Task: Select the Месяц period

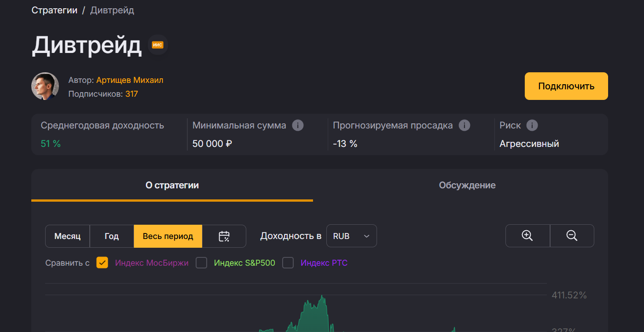Action: pos(67,236)
